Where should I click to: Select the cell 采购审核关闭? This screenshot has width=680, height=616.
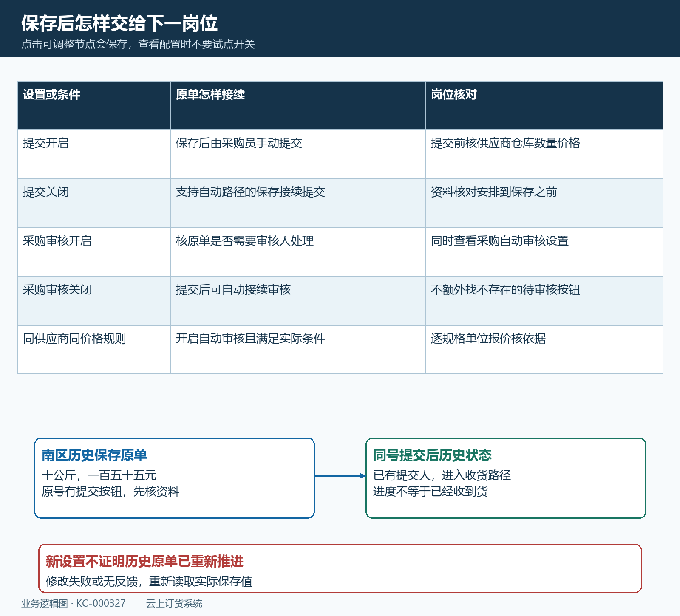[93, 301]
